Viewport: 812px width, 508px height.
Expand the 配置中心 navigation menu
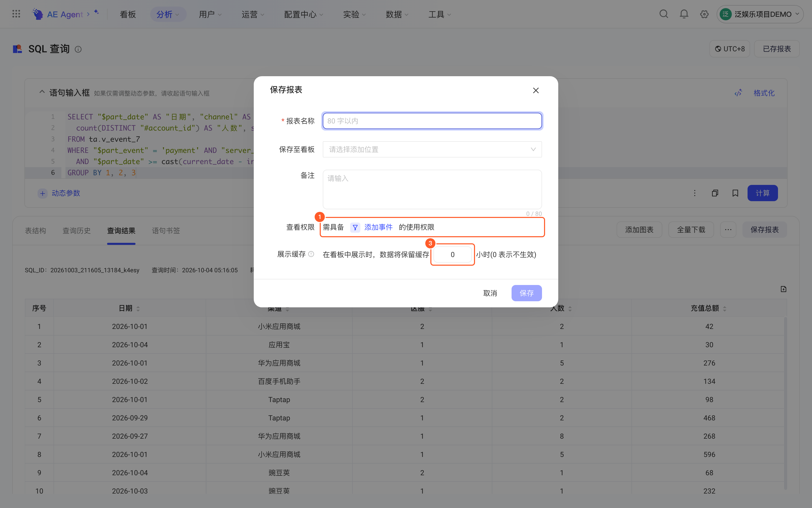[x=304, y=14]
